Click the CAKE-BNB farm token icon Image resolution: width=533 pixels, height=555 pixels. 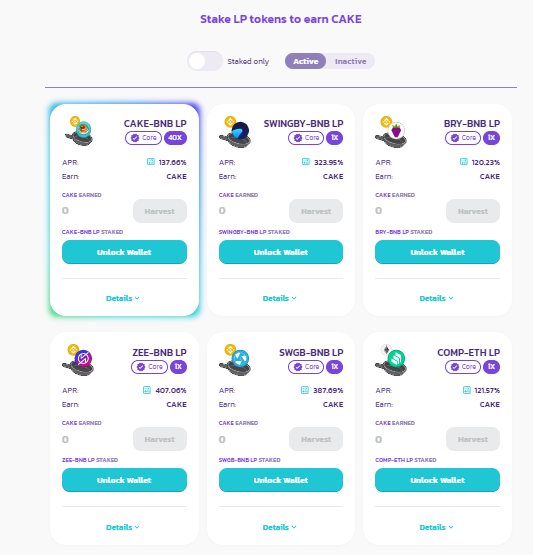79,131
